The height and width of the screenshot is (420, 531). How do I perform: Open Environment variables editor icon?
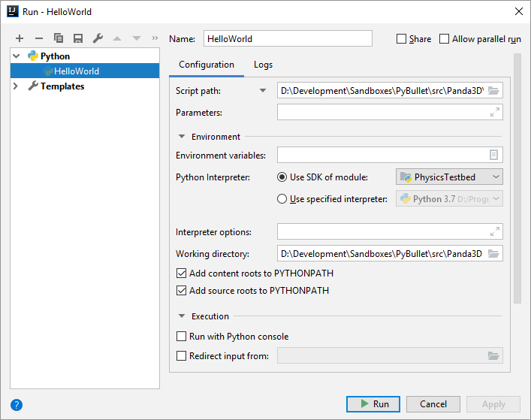click(x=493, y=155)
